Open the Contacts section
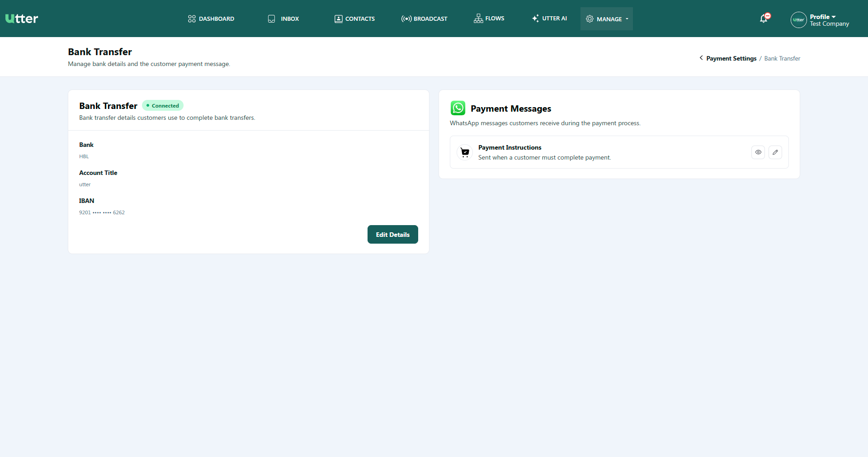The height and width of the screenshot is (457, 868). pyautogui.click(x=354, y=19)
